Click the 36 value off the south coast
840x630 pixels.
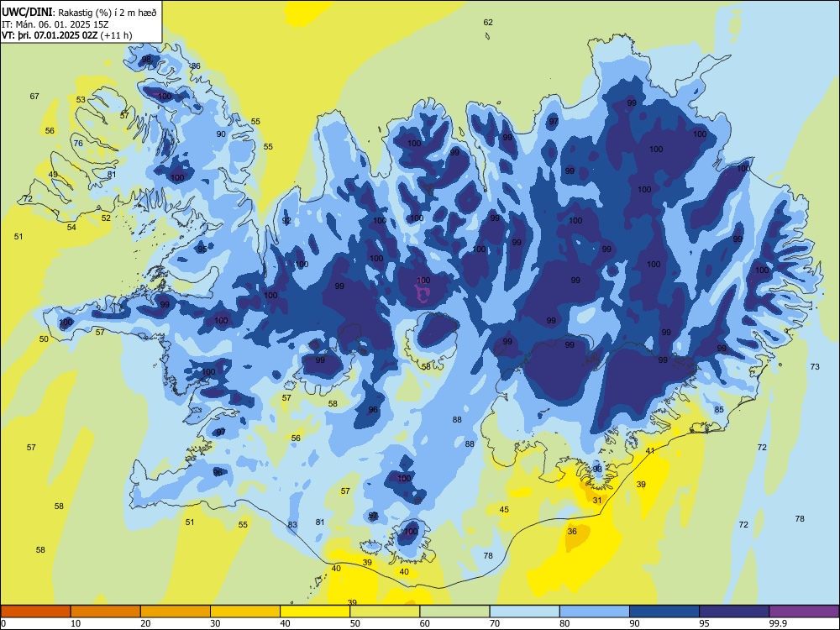click(x=572, y=532)
